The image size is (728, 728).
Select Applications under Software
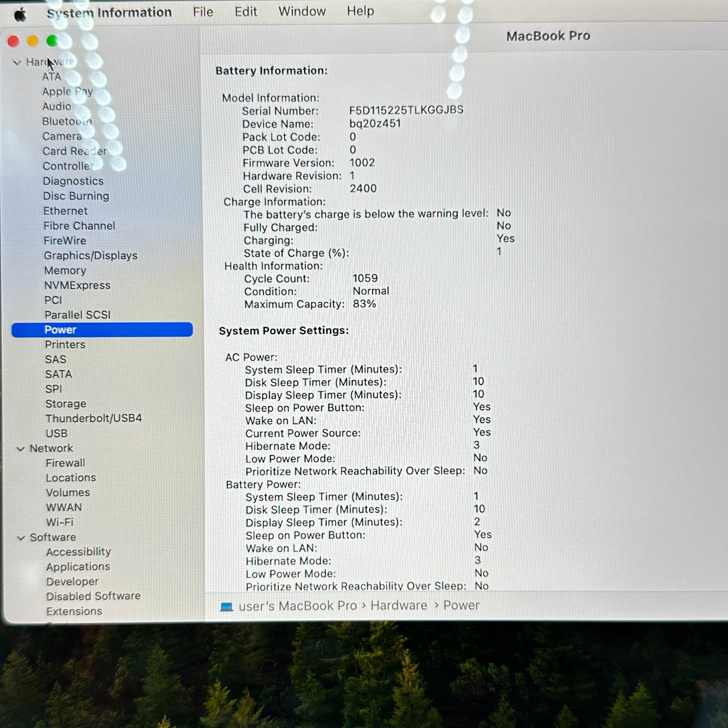click(78, 567)
